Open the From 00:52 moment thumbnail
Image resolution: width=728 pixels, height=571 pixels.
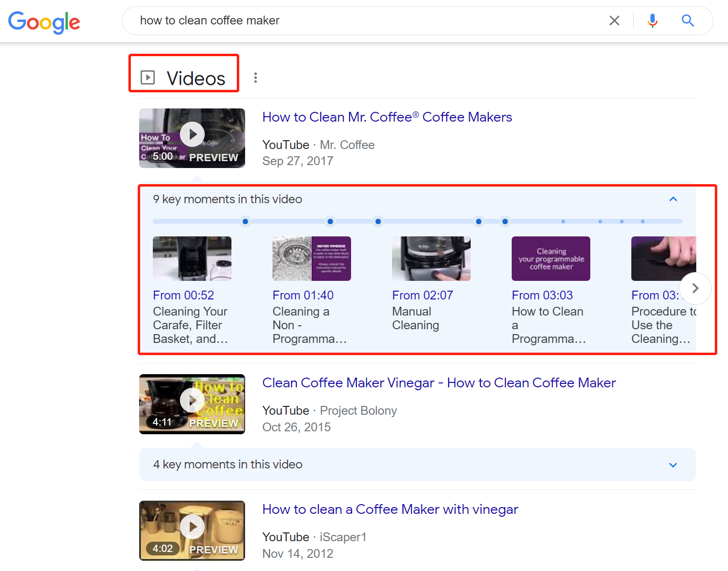(192, 258)
